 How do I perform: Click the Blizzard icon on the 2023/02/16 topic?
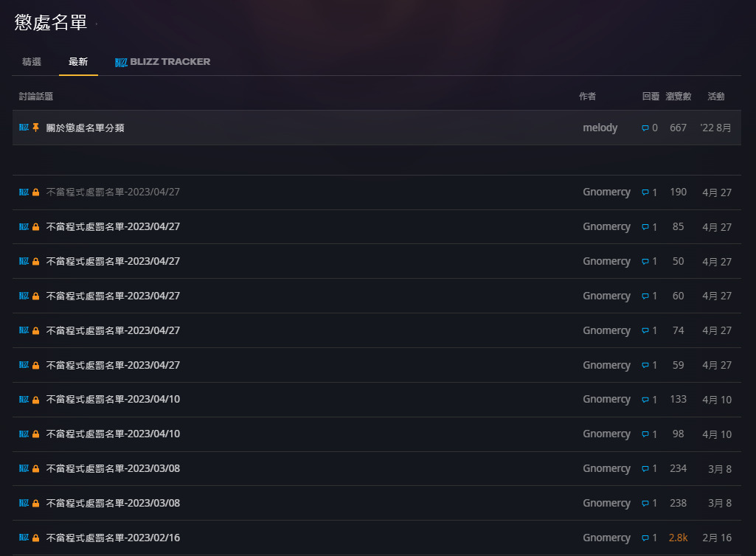point(24,538)
